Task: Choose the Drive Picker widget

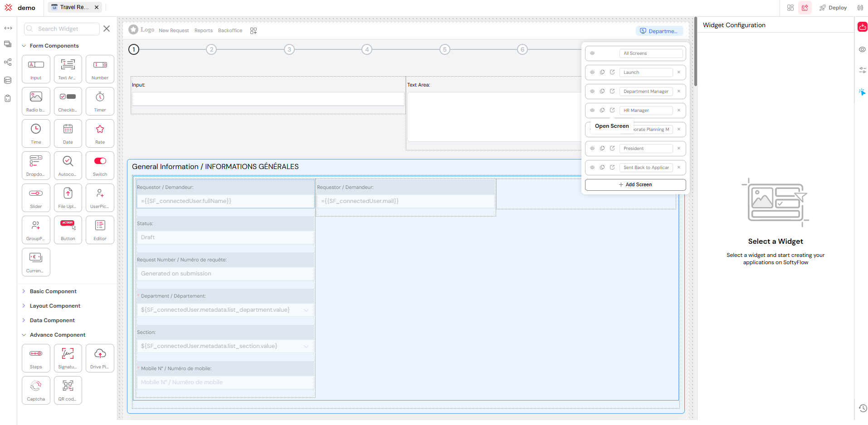Action: pyautogui.click(x=99, y=358)
